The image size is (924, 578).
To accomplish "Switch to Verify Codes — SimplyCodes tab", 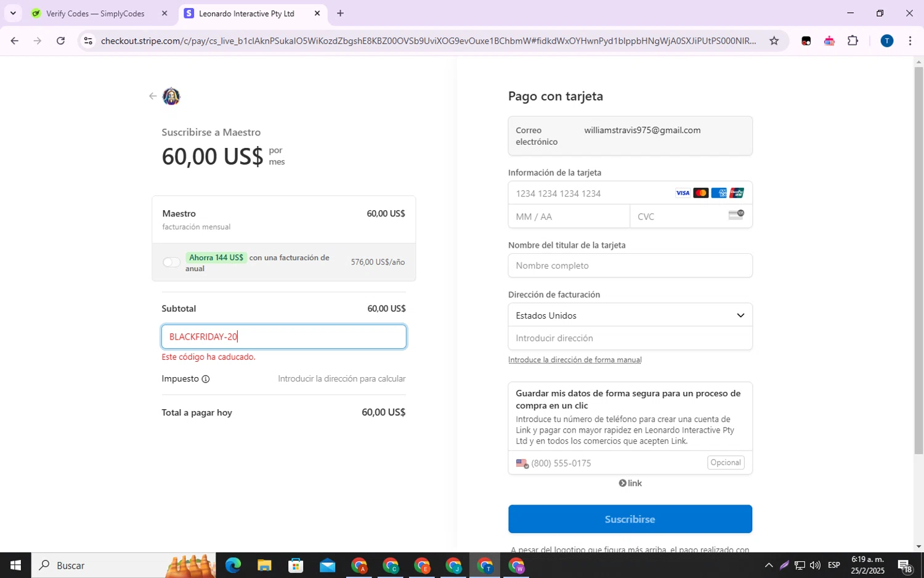I will click(x=95, y=13).
